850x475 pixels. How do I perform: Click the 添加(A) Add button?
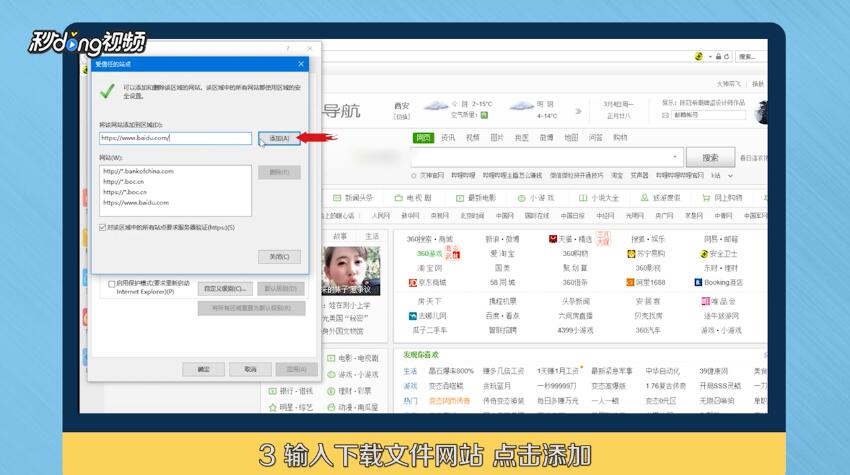[279, 138]
